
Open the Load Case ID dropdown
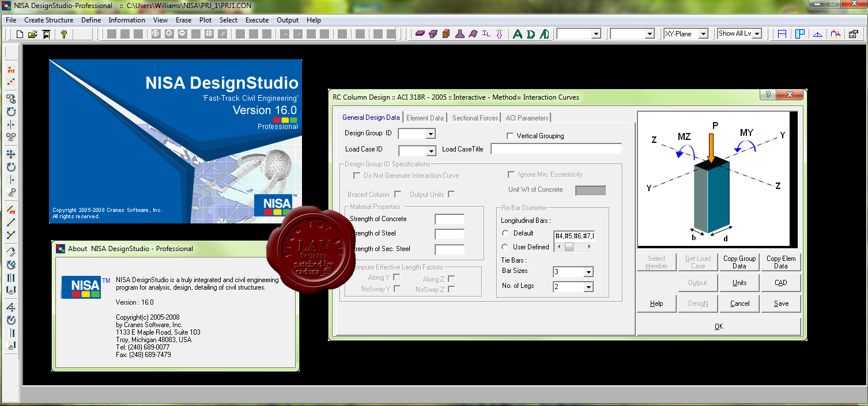pos(431,151)
